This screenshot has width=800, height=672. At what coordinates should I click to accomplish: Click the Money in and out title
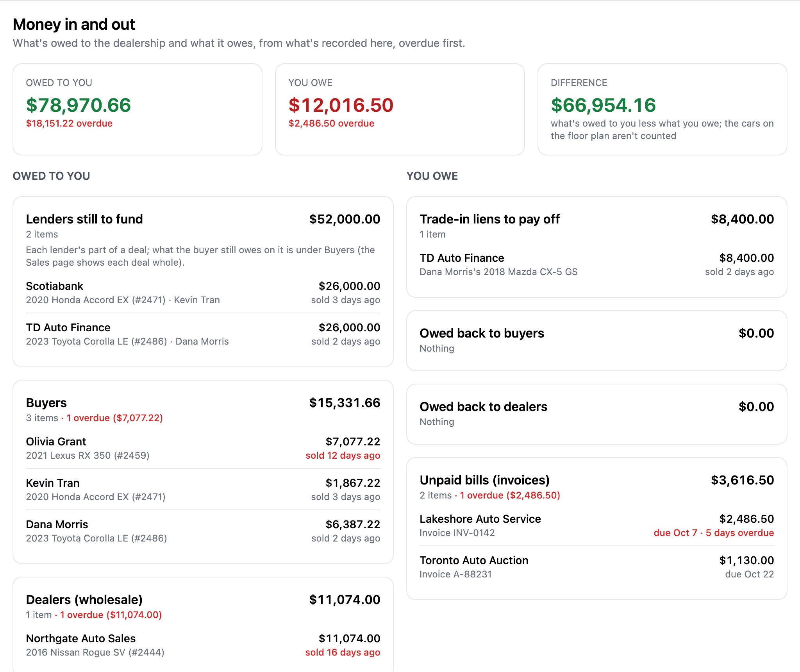pos(74,24)
